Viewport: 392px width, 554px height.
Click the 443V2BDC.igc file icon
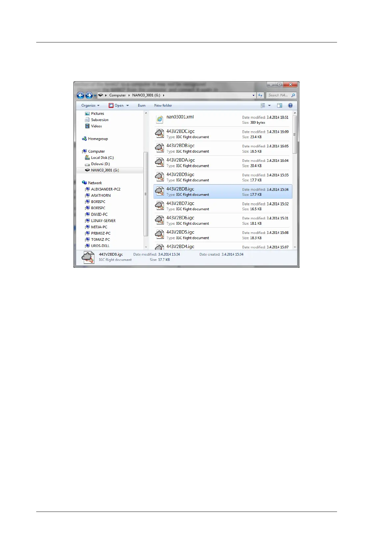pos(160,134)
